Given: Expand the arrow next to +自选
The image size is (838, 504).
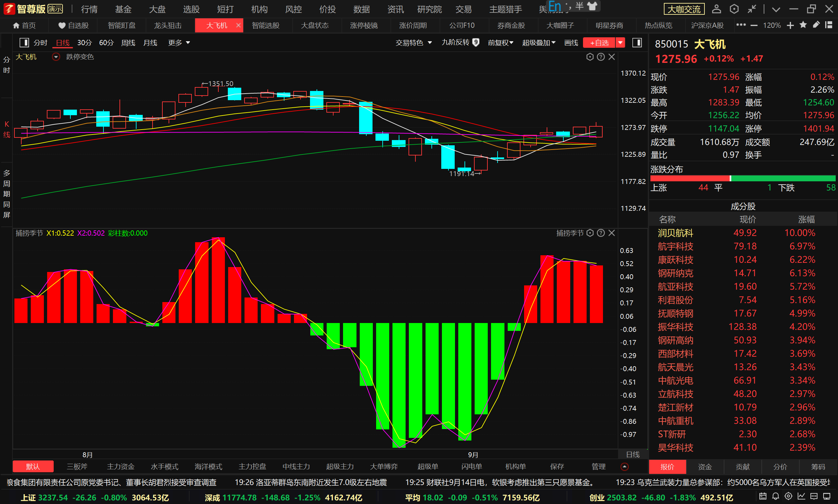Looking at the screenshot, I should [621, 43].
